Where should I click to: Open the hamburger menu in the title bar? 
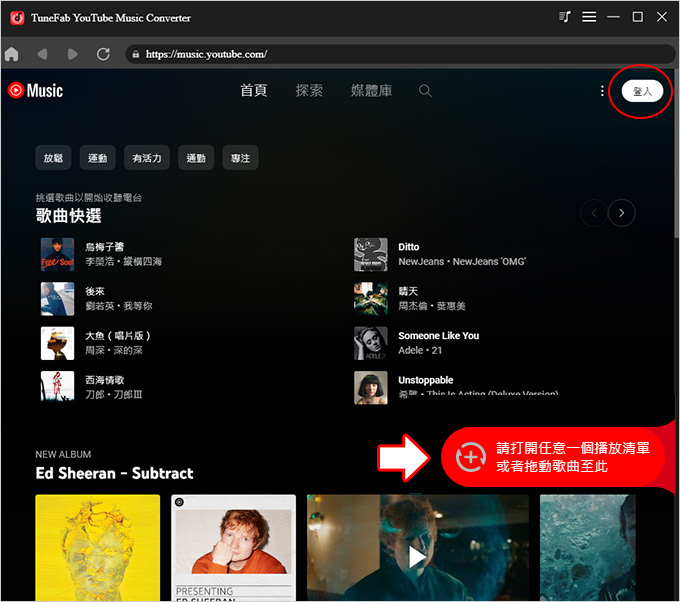click(x=589, y=17)
